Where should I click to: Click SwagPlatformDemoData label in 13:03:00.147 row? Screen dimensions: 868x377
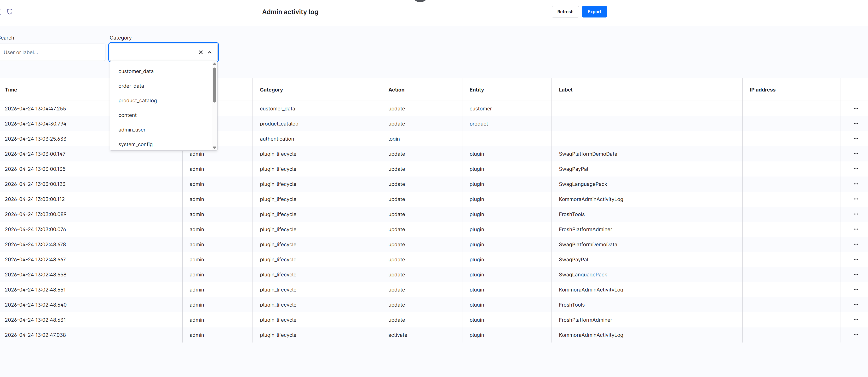point(588,154)
